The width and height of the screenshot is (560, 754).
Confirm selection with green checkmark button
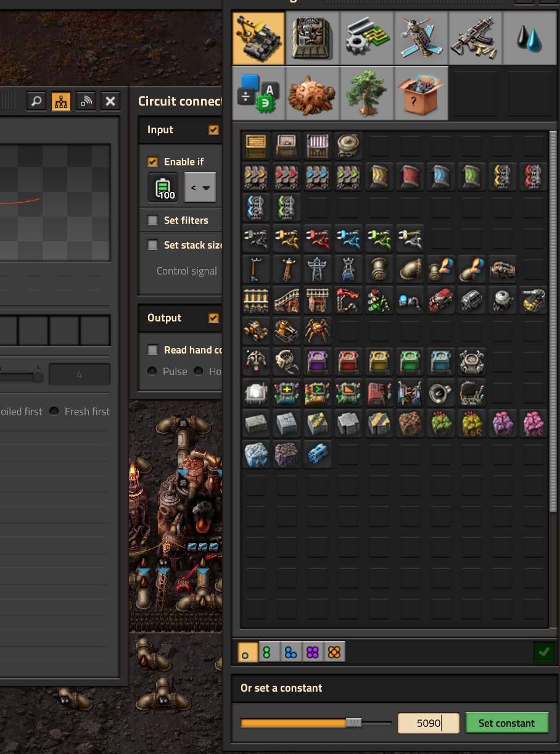[x=544, y=652]
